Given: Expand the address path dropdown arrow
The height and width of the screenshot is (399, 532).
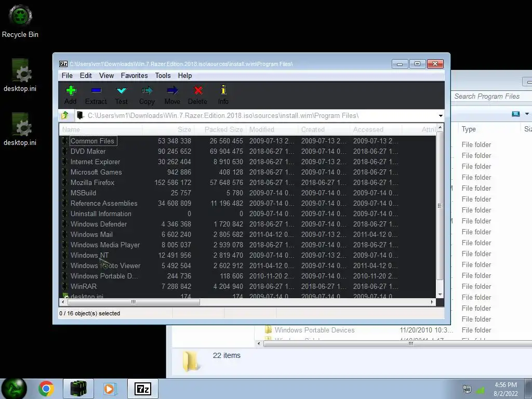Looking at the screenshot, I should click(x=441, y=116).
